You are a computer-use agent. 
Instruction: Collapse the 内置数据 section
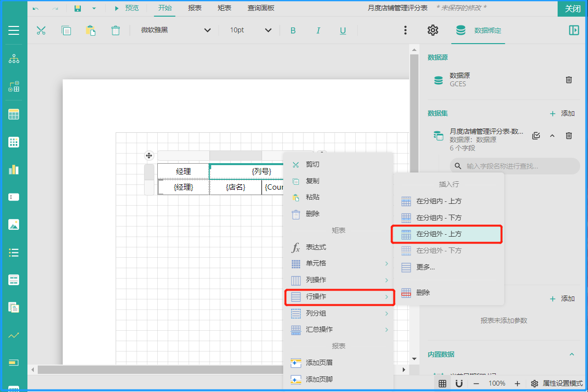pyautogui.click(x=571, y=354)
